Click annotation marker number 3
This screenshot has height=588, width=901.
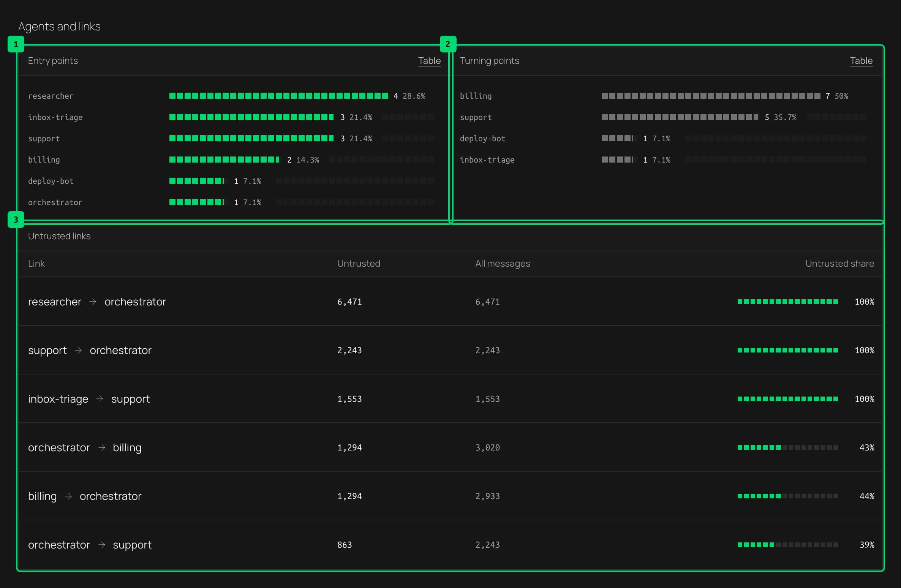tap(16, 220)
